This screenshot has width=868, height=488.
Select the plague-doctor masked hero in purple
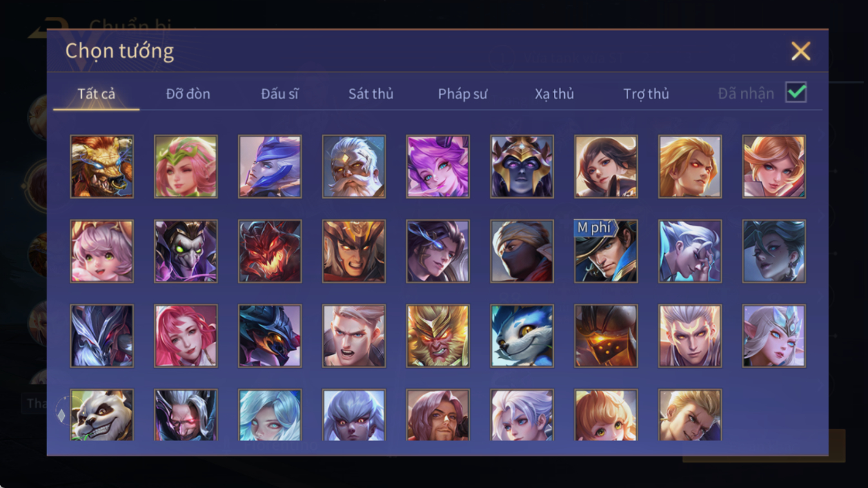(x=186, y=251)
